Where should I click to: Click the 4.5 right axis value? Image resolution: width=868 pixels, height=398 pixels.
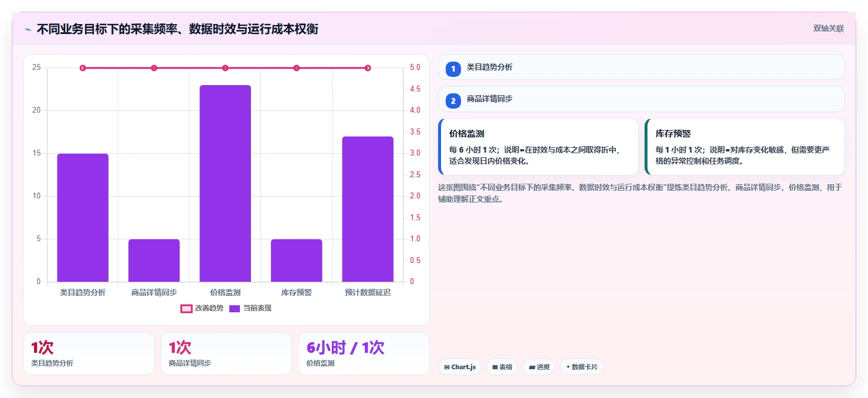pyautogui.click(x=415, y=89)
